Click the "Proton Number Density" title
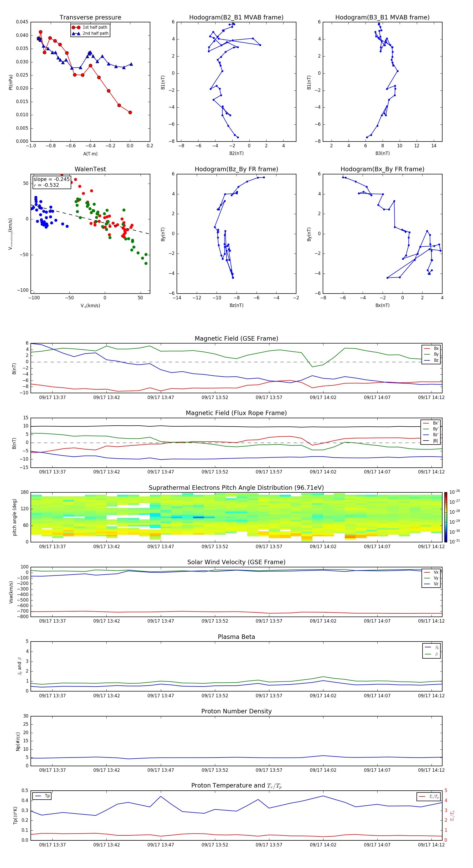This screenshot has width=473, height=868. point(236,711)
